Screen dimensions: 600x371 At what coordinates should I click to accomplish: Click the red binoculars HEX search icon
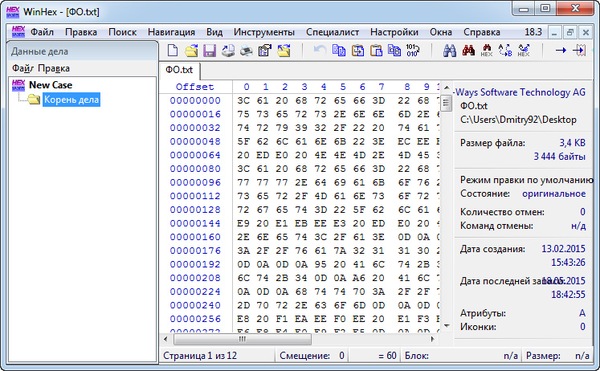click(x=486, y=50)
